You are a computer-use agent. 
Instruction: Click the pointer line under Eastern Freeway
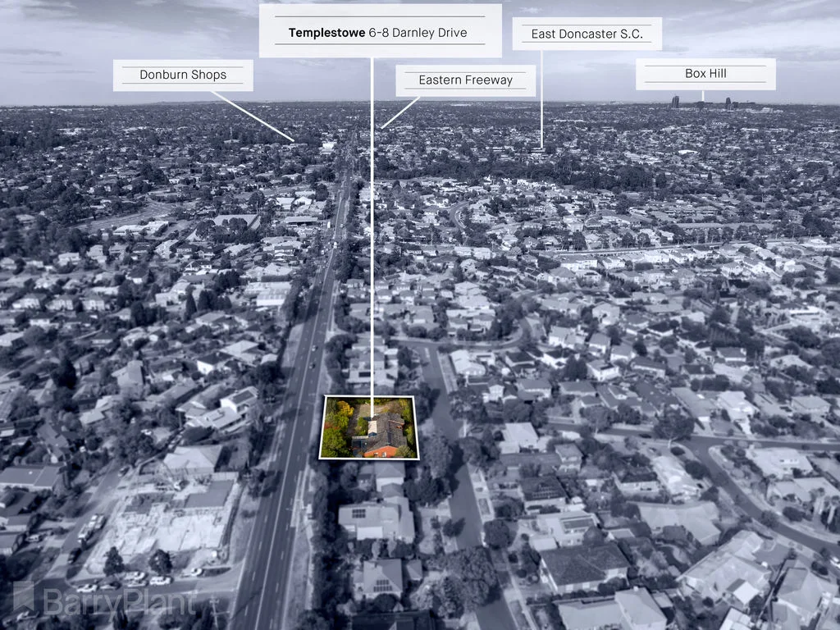click(400, 112)
